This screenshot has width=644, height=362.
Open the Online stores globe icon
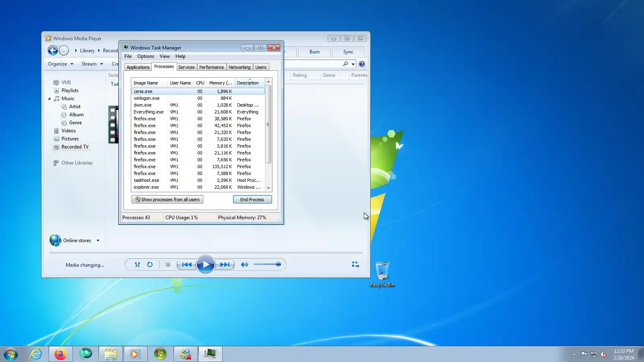(x=55, y=241)
